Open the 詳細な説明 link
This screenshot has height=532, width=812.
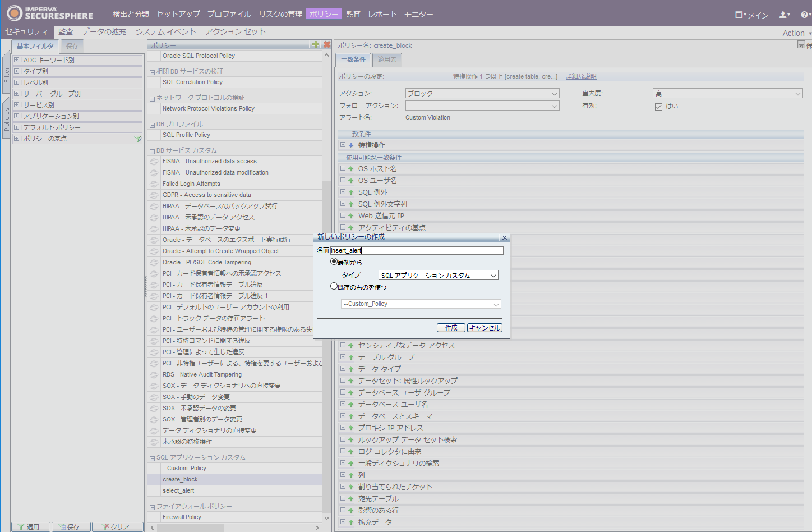pyautogui.click(x=581, y=76)
